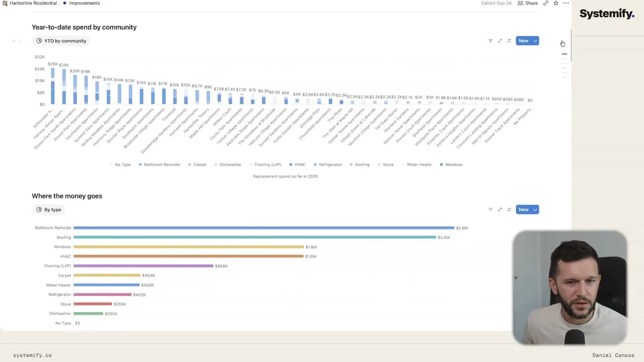This screenshot has height=362, width=644.
Task: Select the YTD by community view tab
Action: point(61,41)
